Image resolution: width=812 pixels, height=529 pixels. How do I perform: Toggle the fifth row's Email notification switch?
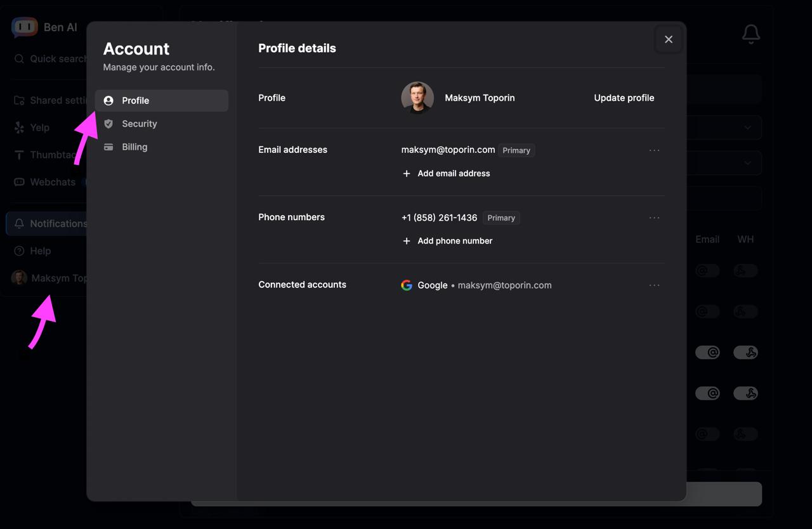pos(707,434)
